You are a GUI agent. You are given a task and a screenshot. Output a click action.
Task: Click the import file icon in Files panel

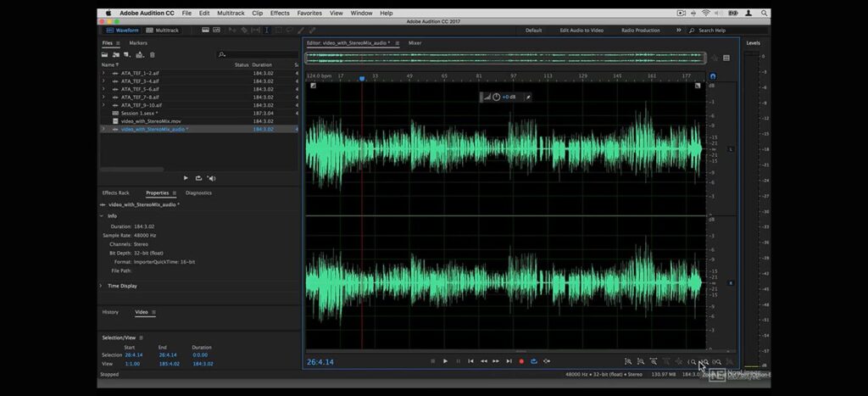coord(116,55)
